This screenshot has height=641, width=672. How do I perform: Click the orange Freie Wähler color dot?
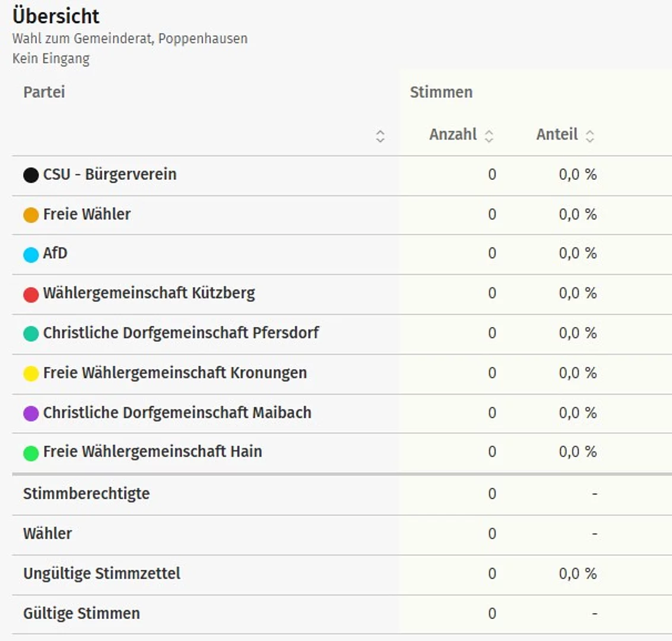coord(31,215)
